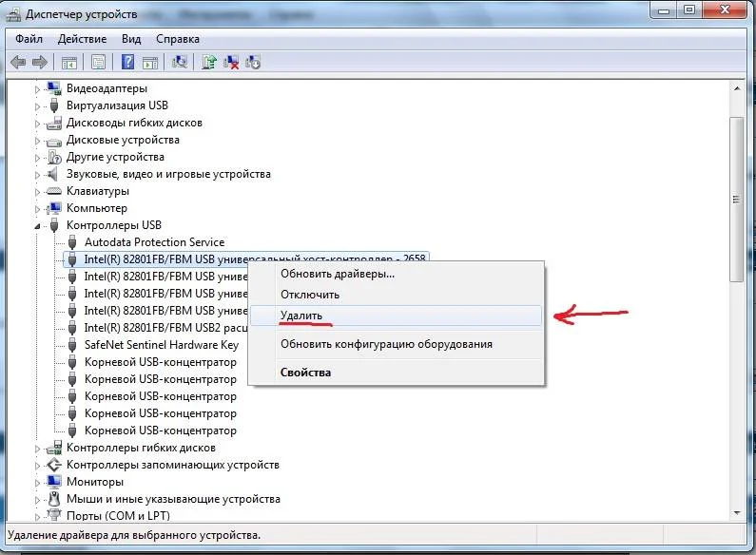Viewport: 756px width, 555px height.
Task: Expand the Виртуализация USB node
Action: pos(37,106)
